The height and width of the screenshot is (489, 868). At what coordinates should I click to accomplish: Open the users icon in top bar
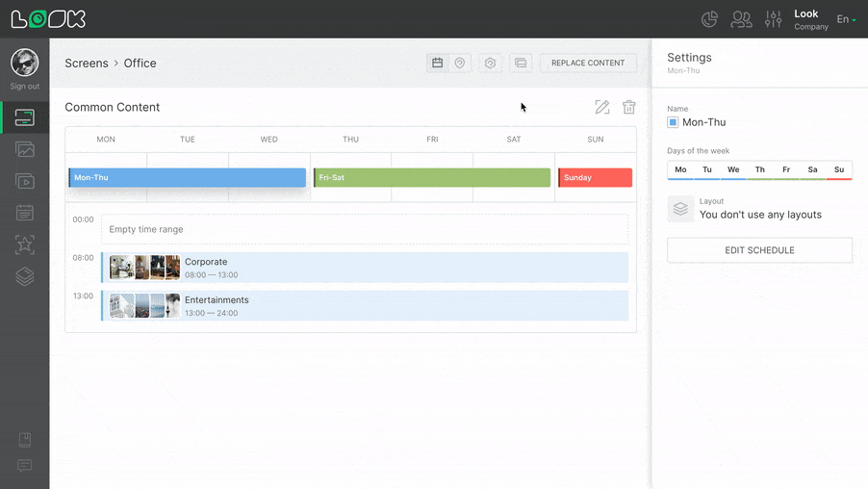(x=741, y=19)
